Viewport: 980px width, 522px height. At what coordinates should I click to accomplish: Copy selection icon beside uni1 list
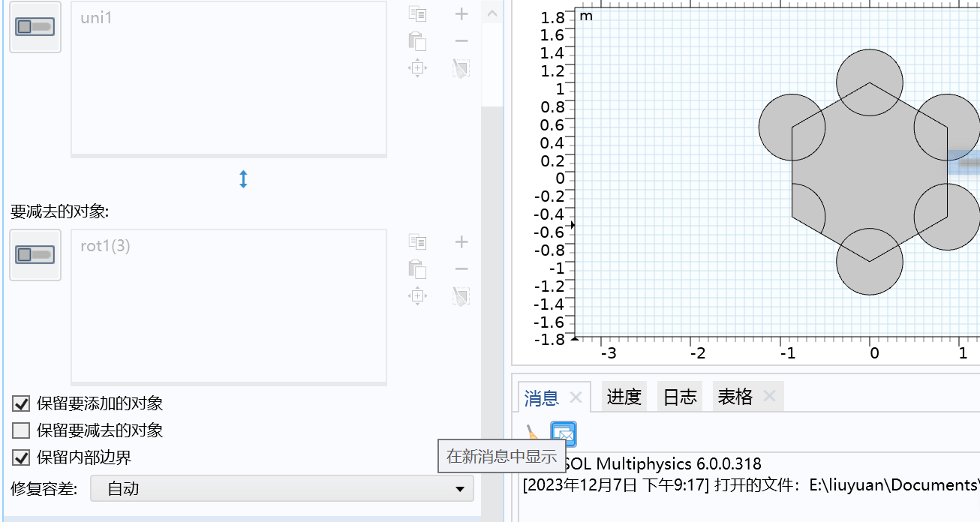point(417,13)
